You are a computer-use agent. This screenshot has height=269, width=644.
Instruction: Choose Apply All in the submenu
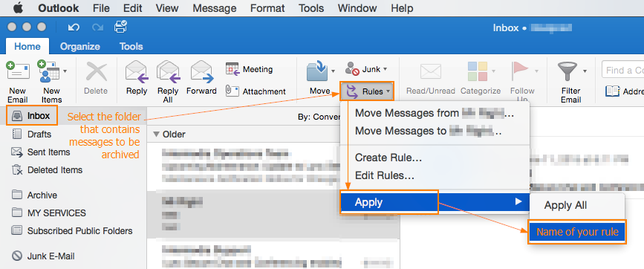point(577,205)
